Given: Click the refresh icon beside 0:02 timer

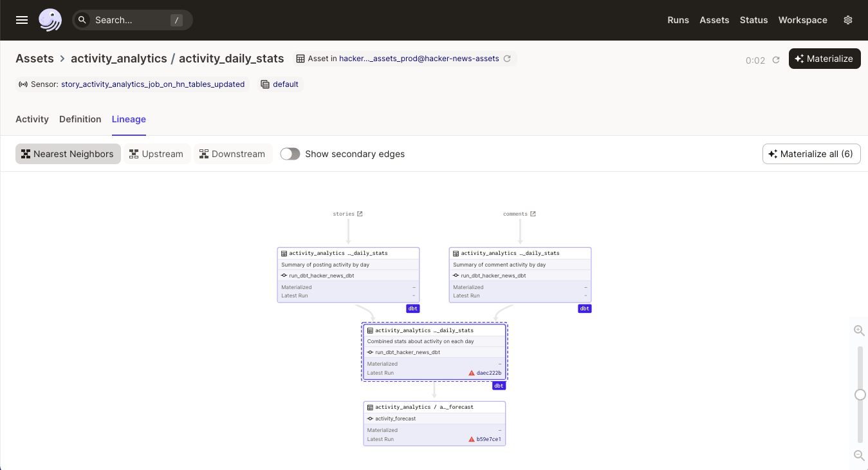Looking at the screenshot, I should coord(776,60).
